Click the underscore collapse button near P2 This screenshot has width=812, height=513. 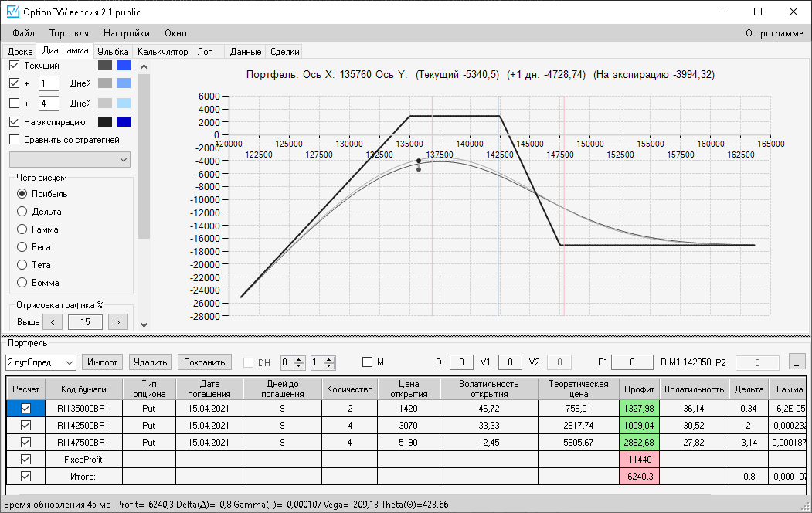(797, 362)
